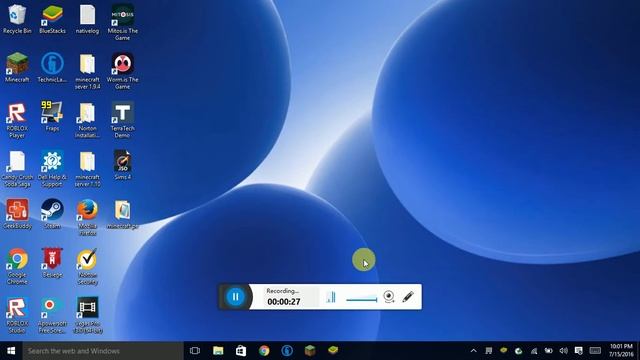Screen dimensions: 640x360
Task: Open the Minecraft block taskbar icon
Action: (x=310, y=351)
